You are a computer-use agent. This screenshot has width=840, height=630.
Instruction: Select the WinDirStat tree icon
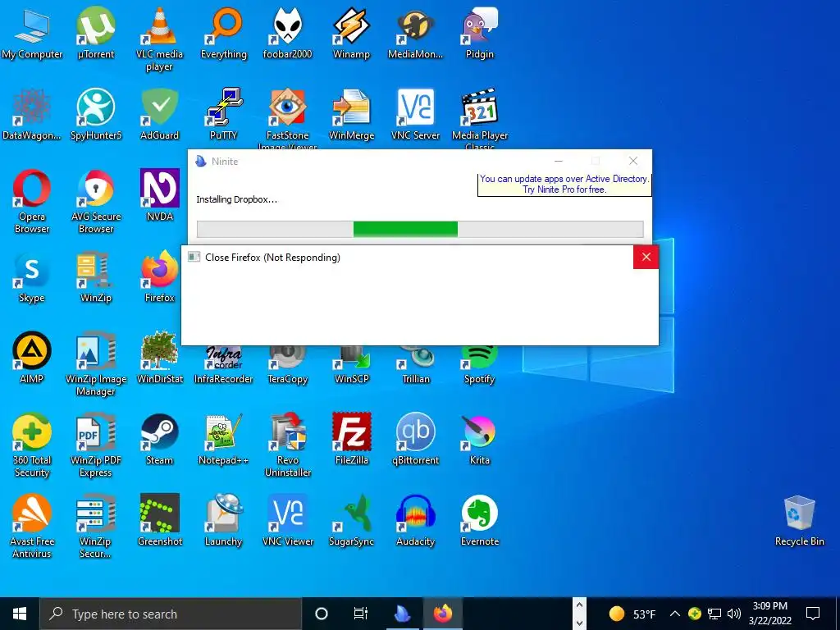(160, 358)
